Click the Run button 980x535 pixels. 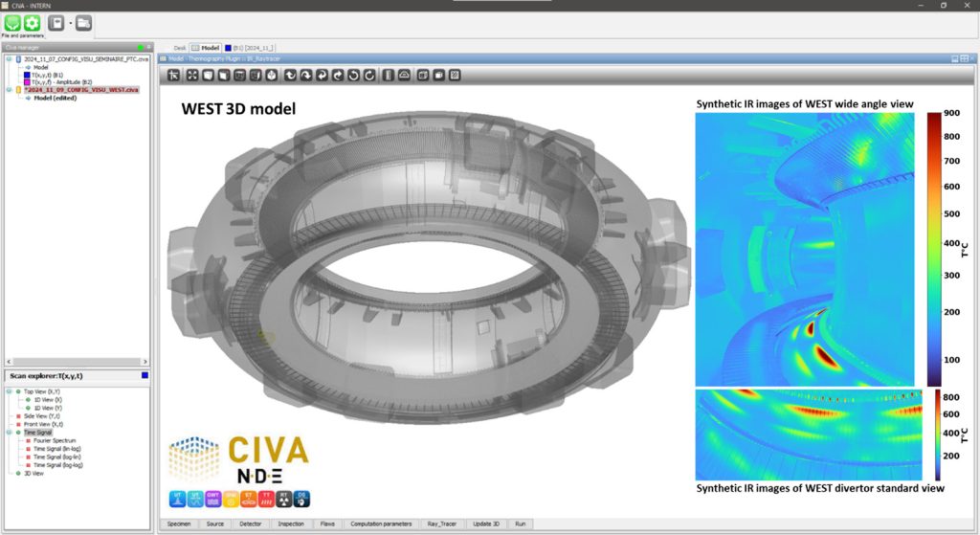click(x=520, y=524)
